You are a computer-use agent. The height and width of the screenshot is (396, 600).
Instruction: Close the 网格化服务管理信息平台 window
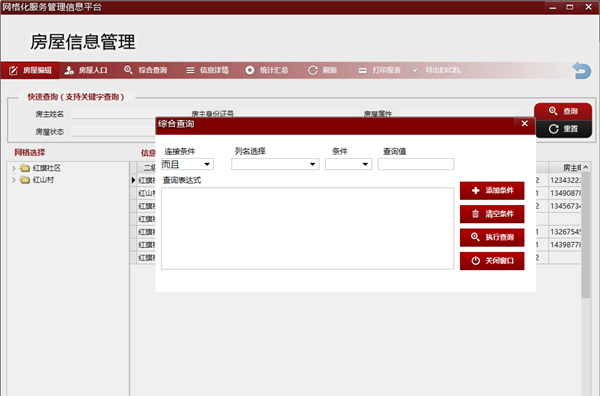tap(589, 7)
